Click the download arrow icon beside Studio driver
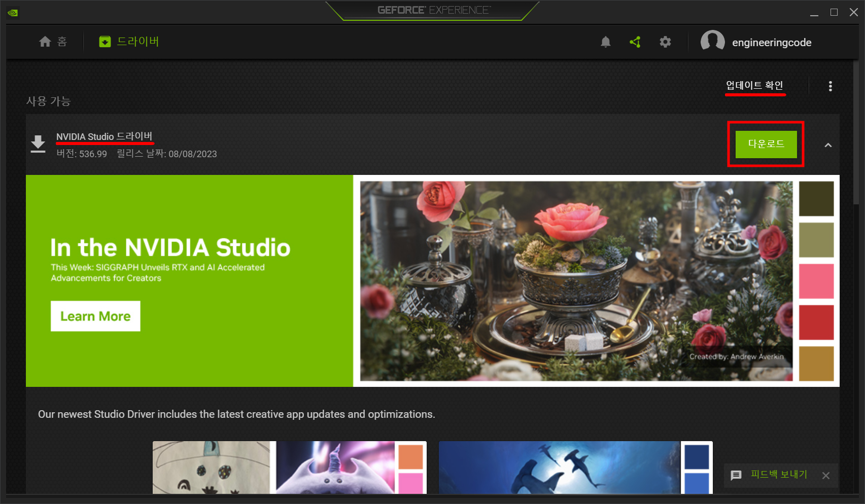 [38, 144]
